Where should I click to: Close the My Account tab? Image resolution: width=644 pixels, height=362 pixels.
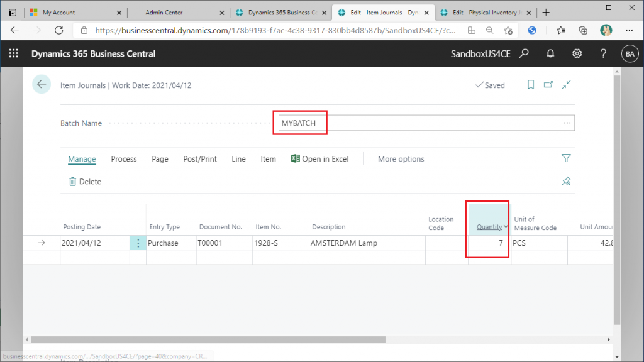[119, 13]
